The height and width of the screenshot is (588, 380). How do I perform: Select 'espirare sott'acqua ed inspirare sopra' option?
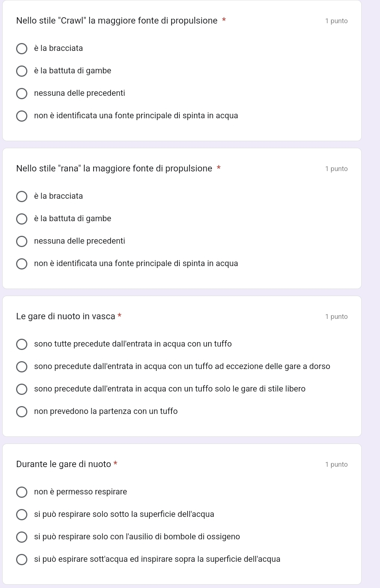tap(22, 560)
